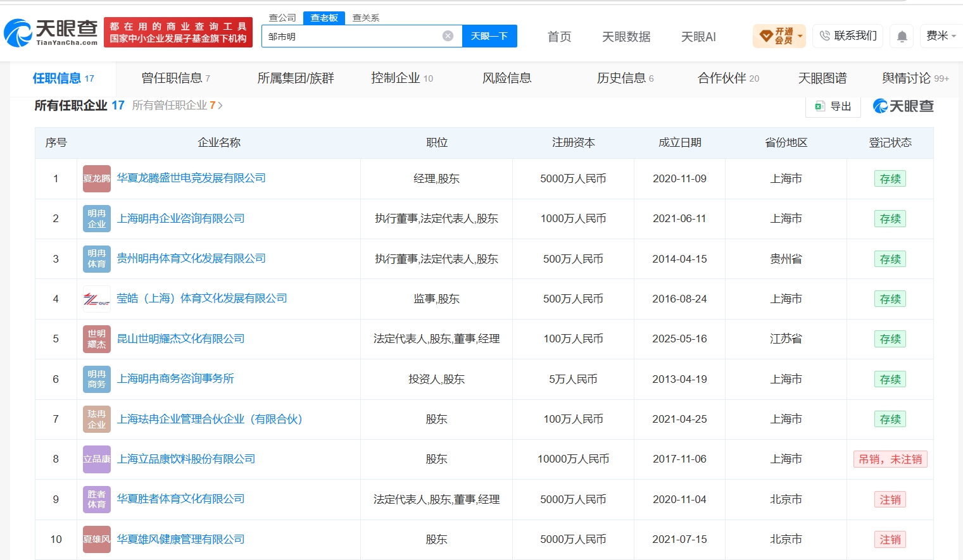This screenshot has width=963, height=560.
Task: Expand 所有曾任职企业 chevron arrow
Action: click(220, 106)
